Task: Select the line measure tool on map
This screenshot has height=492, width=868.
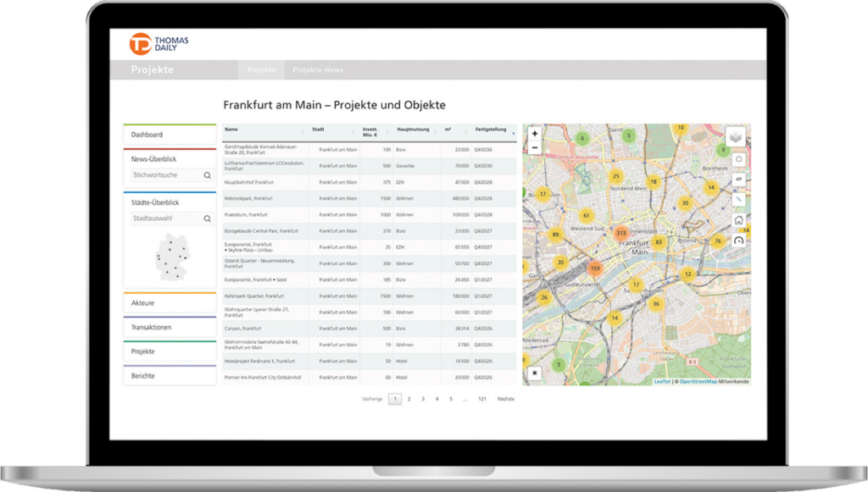Action: tap(738, 199)
